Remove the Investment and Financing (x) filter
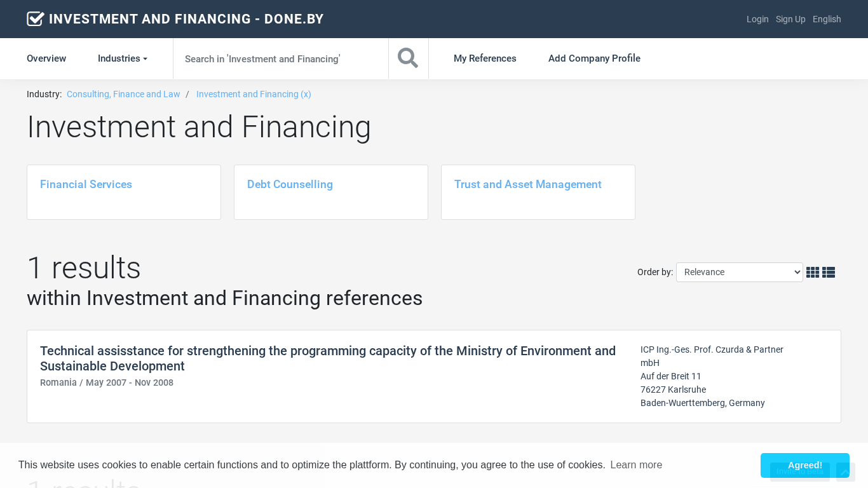Screen dimensions: 868x488 tap(254, 94)
